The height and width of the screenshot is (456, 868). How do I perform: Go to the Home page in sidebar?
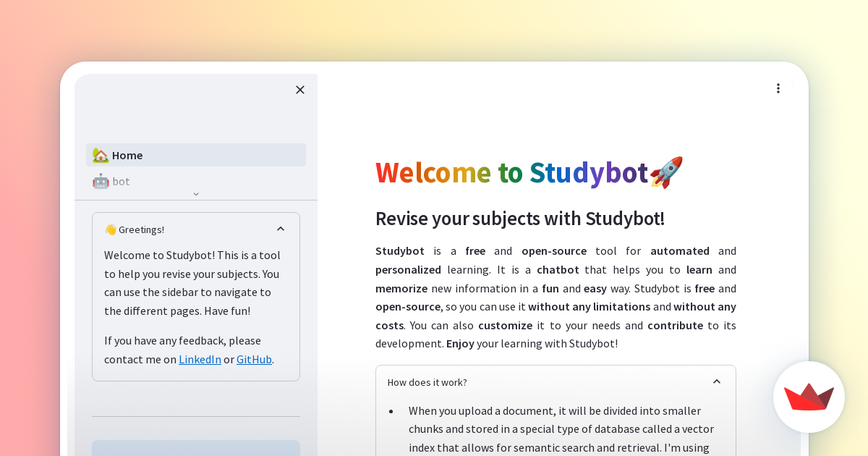coord(196,155)
